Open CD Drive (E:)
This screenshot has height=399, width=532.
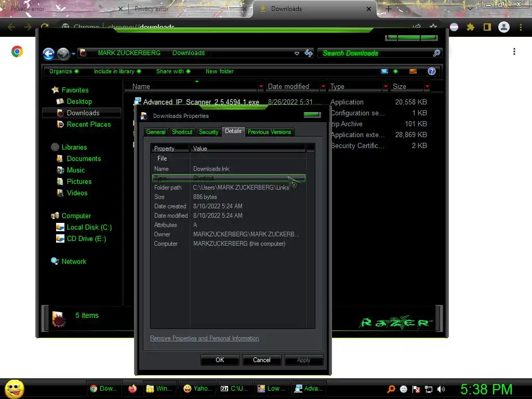pos(86,238)
